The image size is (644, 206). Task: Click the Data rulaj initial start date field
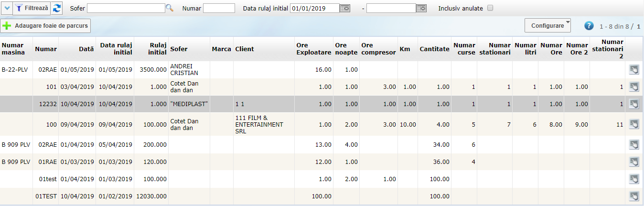(x=314, y=8)
